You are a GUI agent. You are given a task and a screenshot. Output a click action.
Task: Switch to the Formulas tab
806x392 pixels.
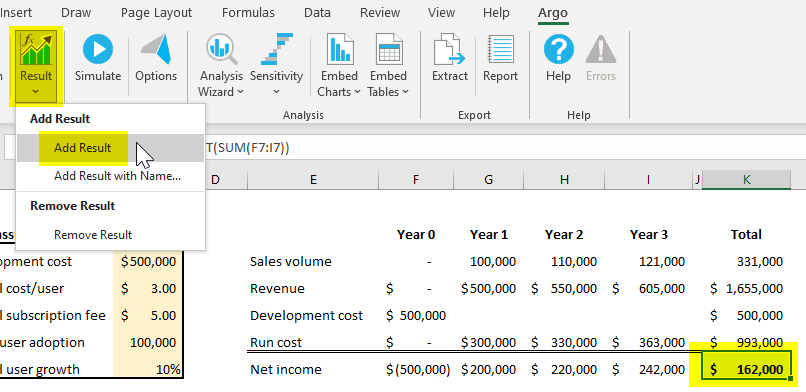(248, 13)
